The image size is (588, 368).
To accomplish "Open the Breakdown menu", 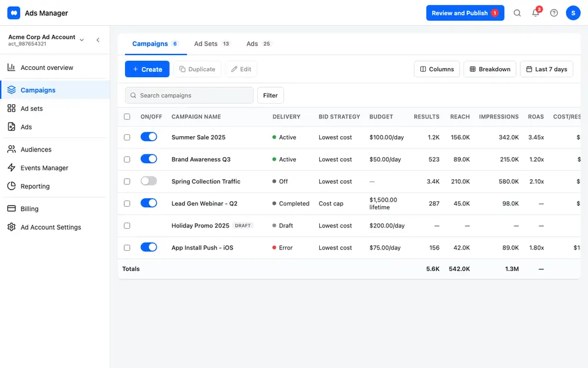I will point(490,69).
